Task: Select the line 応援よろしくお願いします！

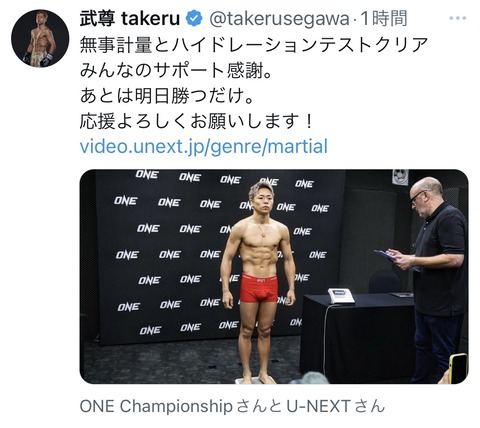Action: [197, 121]
